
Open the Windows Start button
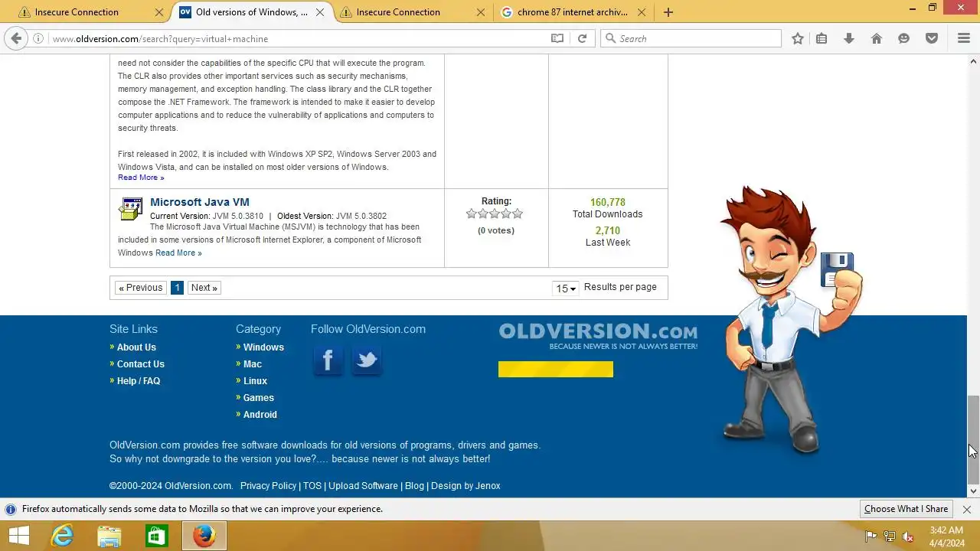point(18,536)
